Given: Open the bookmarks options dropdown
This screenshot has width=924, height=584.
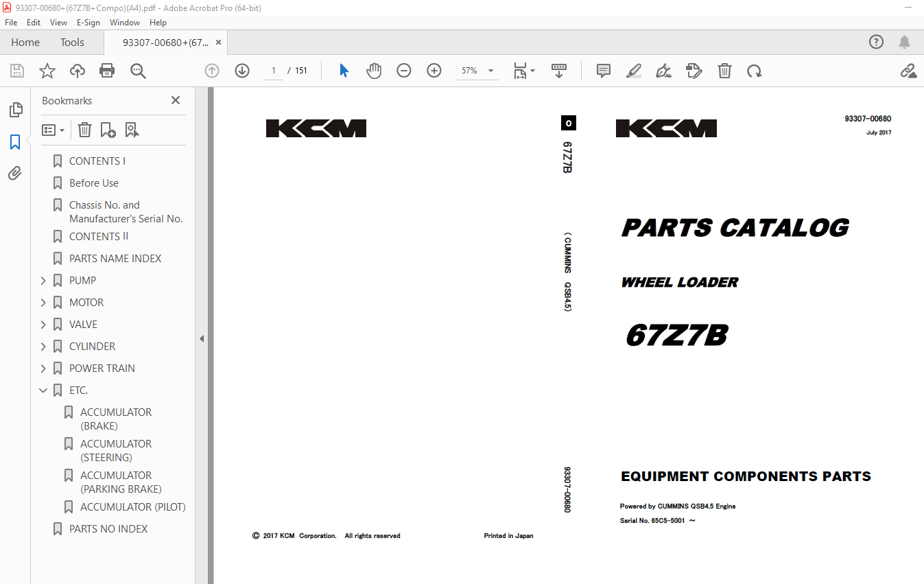Looking at the screenshot, I should coord(53,130).
